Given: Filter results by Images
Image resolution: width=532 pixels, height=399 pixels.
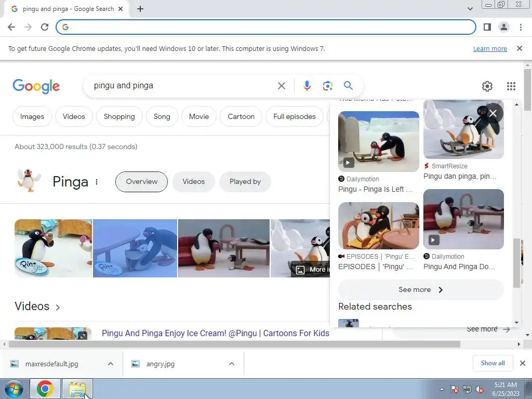Looking at the screenshot, I should 32,117.
